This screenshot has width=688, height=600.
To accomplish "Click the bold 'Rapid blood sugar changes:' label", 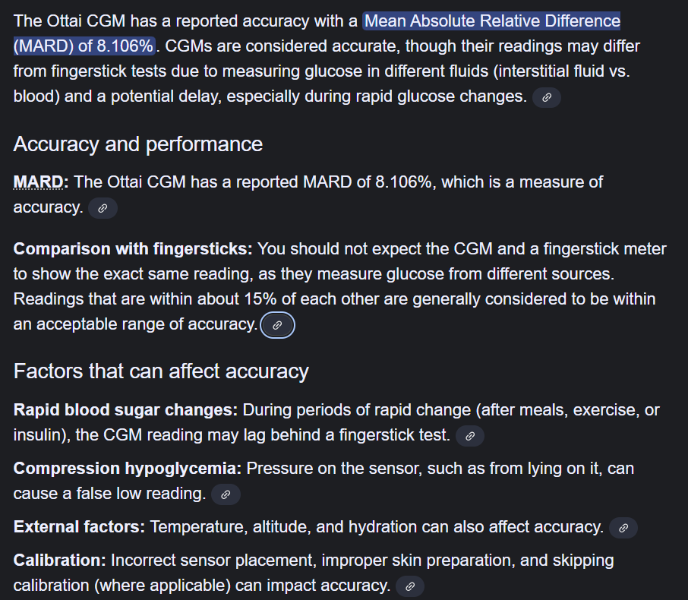I will 125,410.
